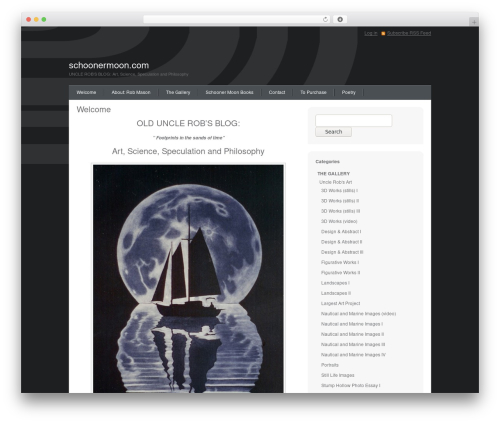The width and height of the screenshot is (500, 423).
Task: Open THE GALLERY category
Action: [x=333, y=174]
